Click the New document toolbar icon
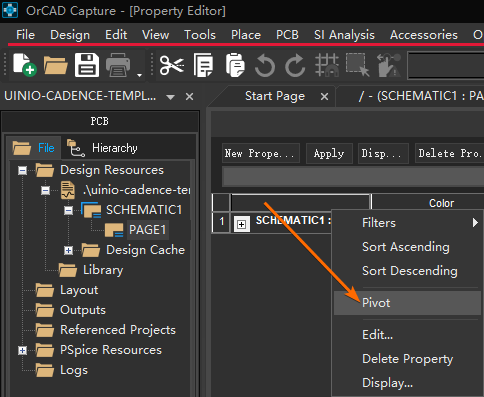The height and width of the screenshot is (397, 484). coord(24,64)
